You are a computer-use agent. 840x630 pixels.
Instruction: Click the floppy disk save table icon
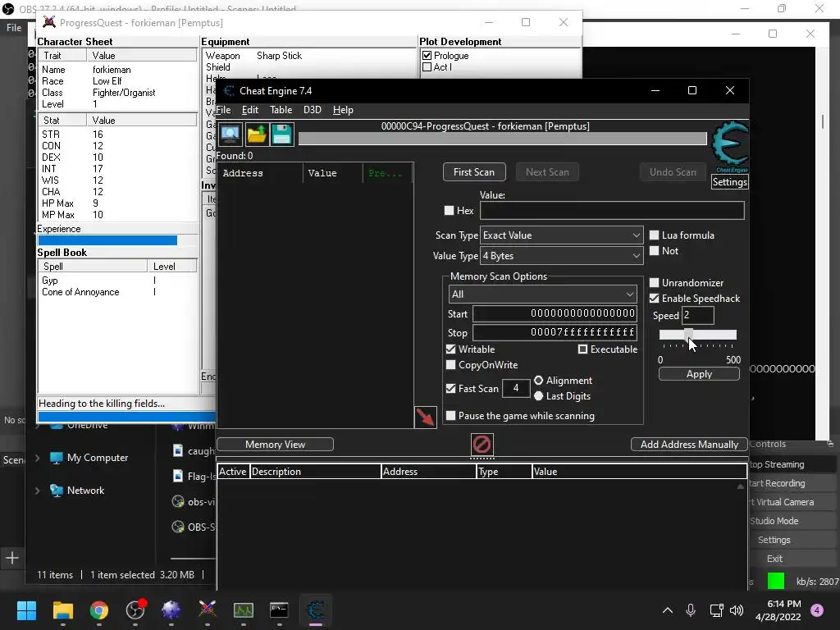(x=282, y=134)
